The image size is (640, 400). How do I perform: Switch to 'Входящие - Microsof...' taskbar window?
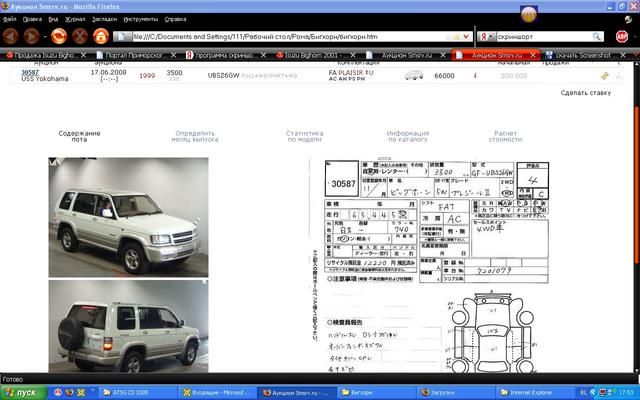[218, 393]
